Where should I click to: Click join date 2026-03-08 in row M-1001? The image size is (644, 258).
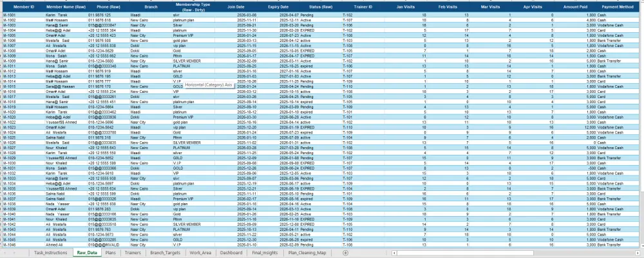235,15
